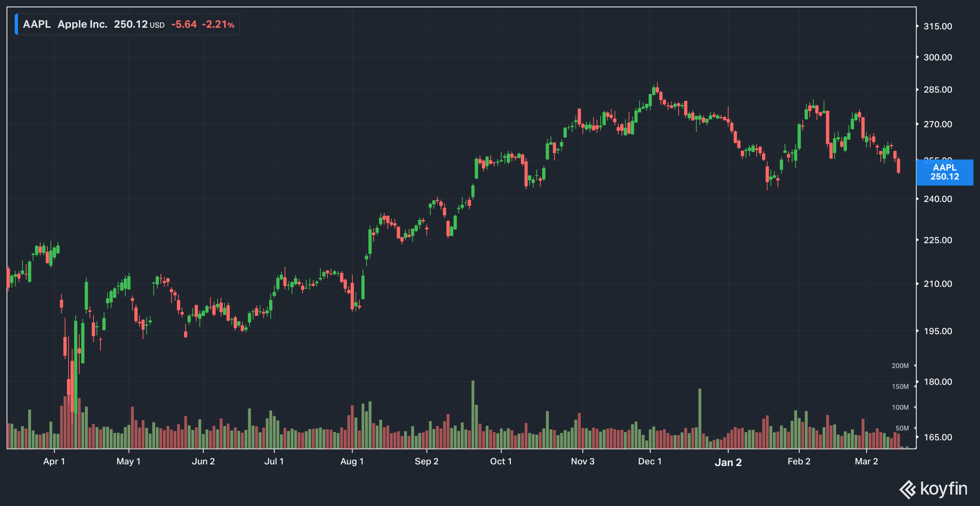The image size is (980, 506).
Task: Click the 315.00 price axis label
Action: pos(938,26)
